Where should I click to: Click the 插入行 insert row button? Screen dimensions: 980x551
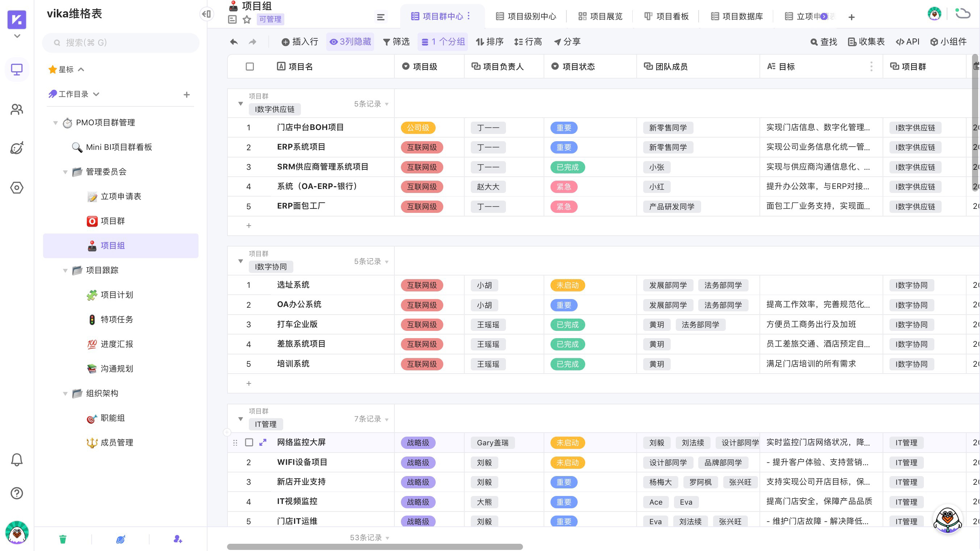click(x=300, y=42)
